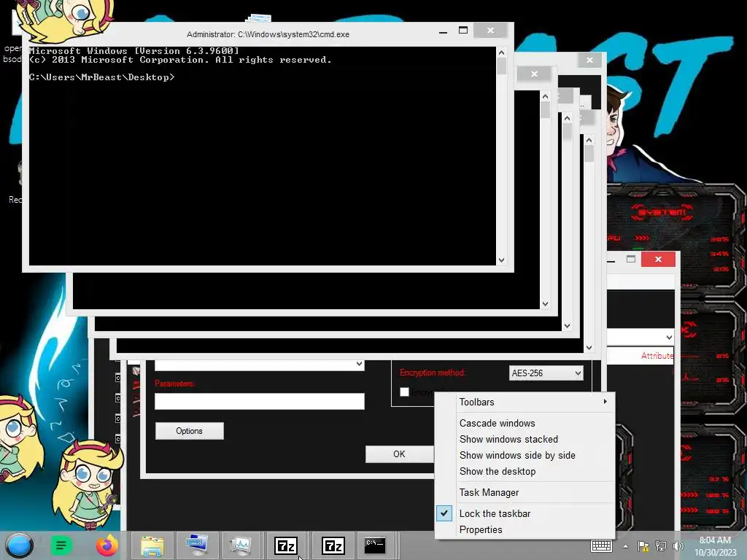Image resolution: width=747 pixels, height=560 pixels.
Task: Maximize the front cmd.exe window
Action: 463,31
